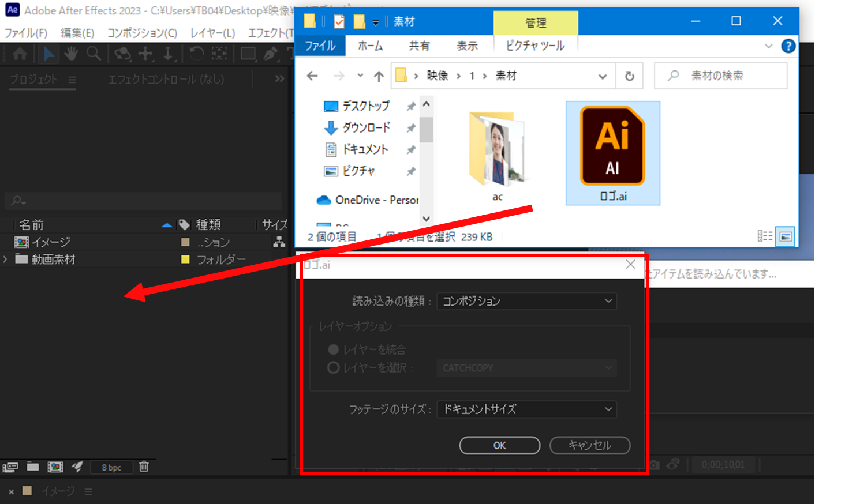Screen dimensions: 845x504
Task: Click キャンセル in the import dialog
Action: pyautogui.click(x=590, y=445)
